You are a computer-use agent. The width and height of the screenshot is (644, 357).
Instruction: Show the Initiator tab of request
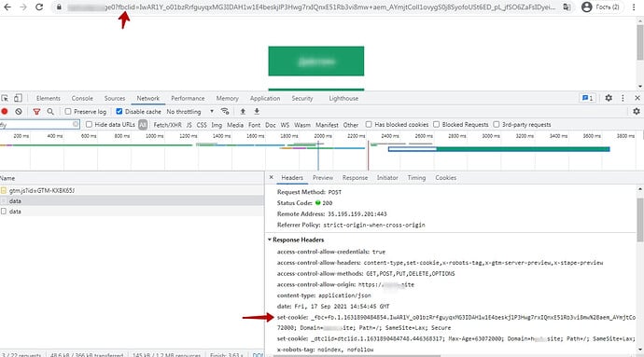387,178
